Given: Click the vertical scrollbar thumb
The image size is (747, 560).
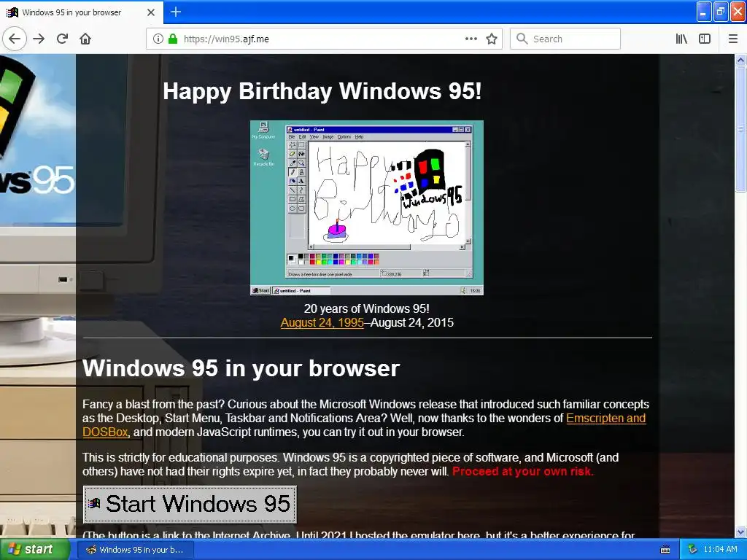Looking at the screenshot, I should (740, 128).
